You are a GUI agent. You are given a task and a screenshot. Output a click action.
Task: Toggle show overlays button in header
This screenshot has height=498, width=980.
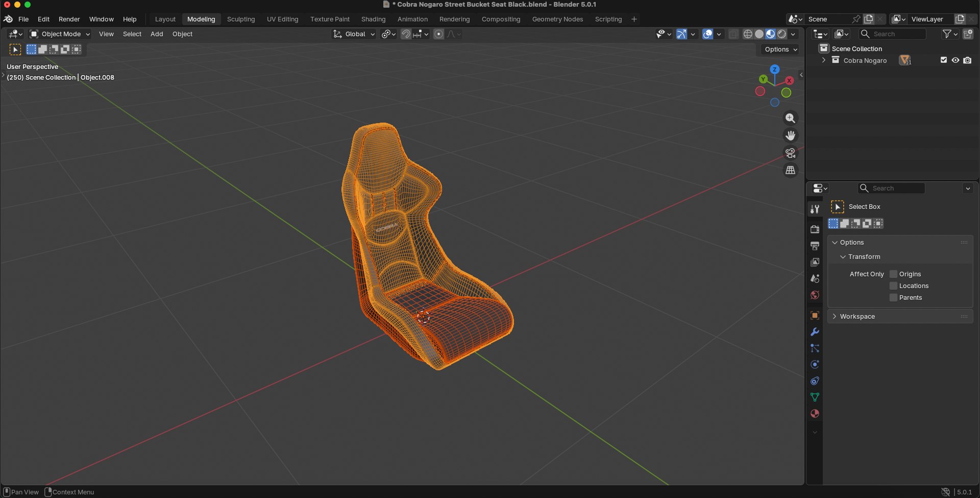[x=707, y=34]
